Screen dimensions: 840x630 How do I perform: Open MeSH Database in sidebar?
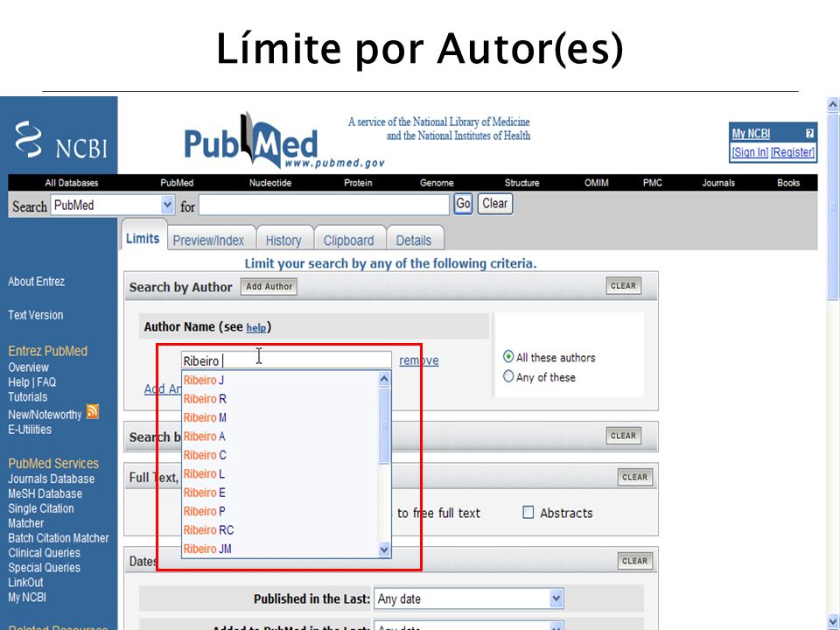click(45, 493)
